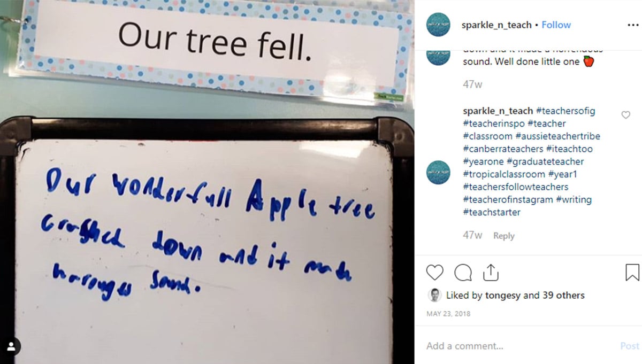Open avatar beside the hashtags comment
The image size is (642, 364).
click(x=439, y=173)
